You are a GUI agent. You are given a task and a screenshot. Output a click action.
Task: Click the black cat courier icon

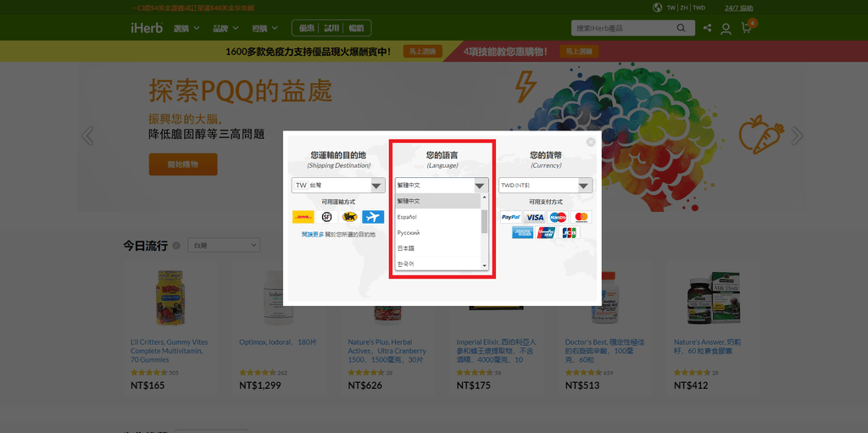[349, 217]
